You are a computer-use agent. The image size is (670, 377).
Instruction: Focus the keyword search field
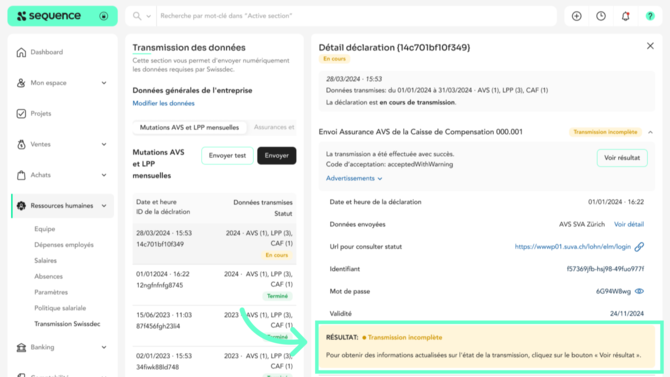356,16
